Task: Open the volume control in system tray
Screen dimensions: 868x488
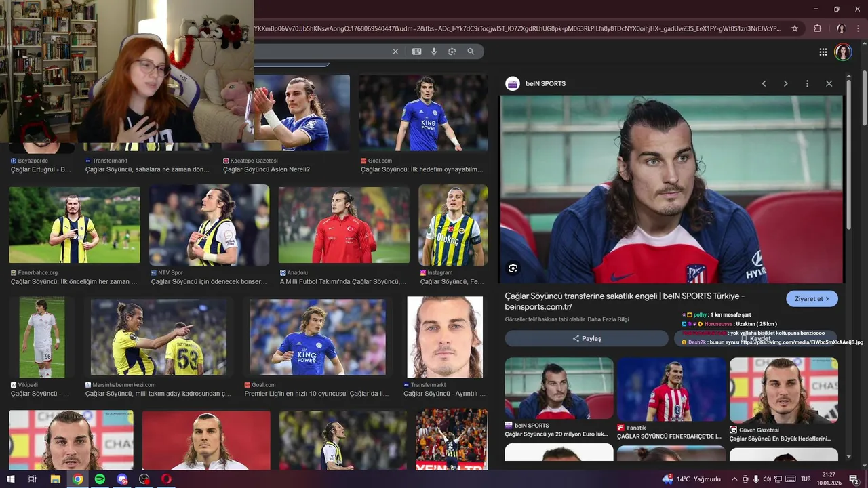Action: [767, 479]
